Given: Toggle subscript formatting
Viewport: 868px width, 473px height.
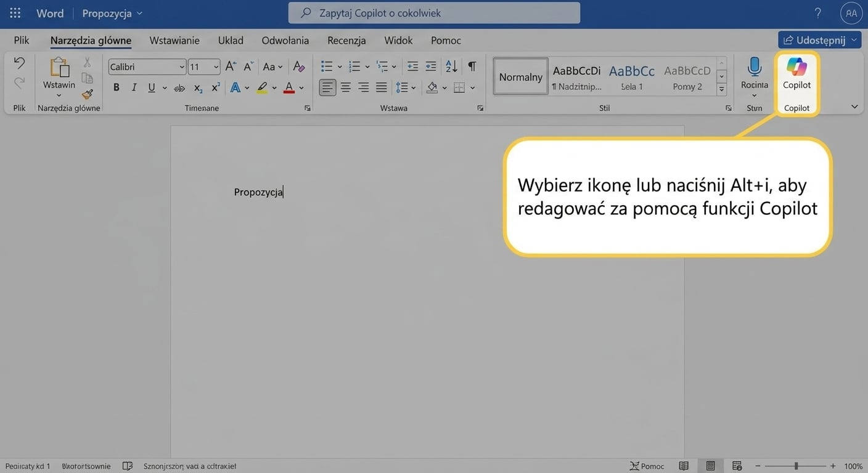Looking at the screenshot, I should 198,88.
